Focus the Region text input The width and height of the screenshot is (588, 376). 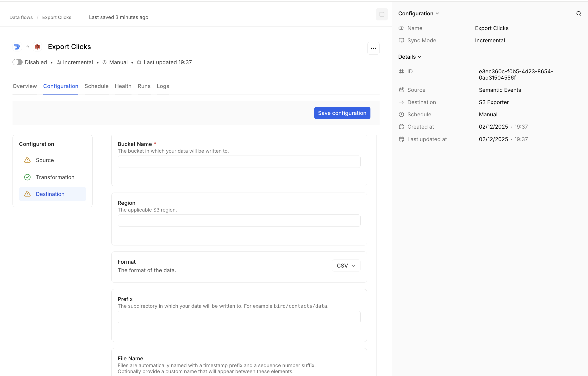coord(239,220)
